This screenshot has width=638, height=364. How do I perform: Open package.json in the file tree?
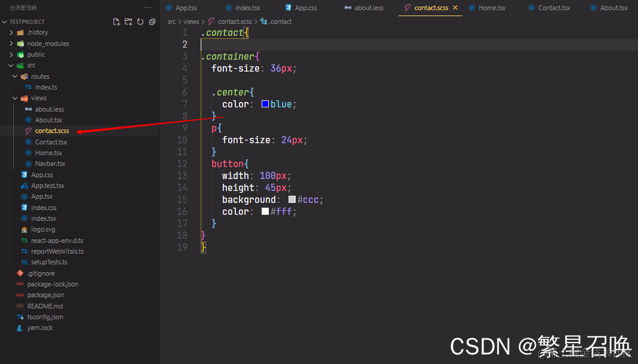(45, 295)
